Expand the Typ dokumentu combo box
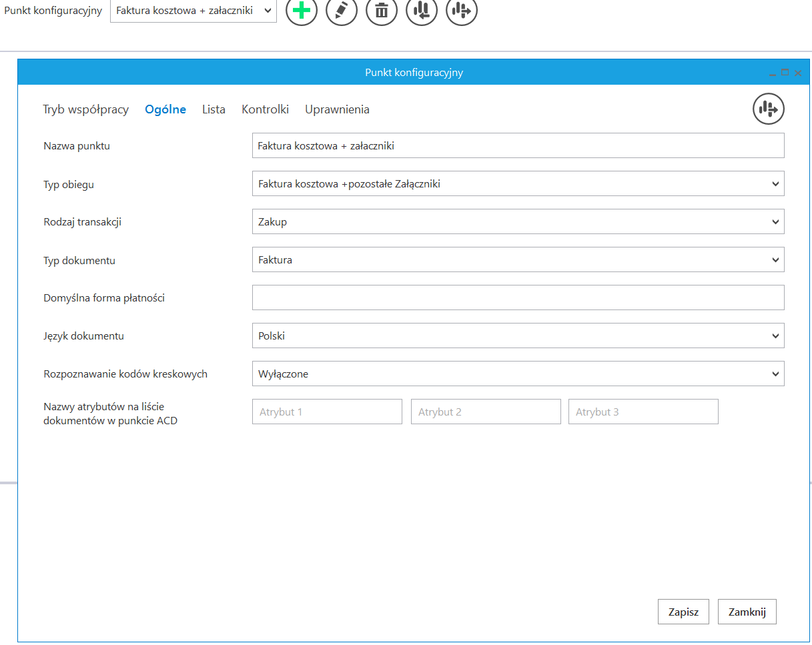This screenshot has width=812, height=645. pyautogui.click(x=518, y=260)
